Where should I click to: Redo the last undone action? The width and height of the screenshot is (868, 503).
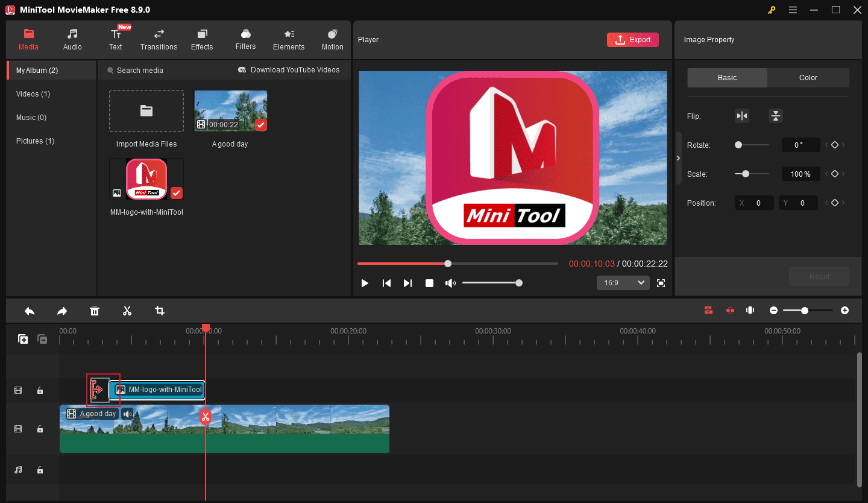pos(62,311)
